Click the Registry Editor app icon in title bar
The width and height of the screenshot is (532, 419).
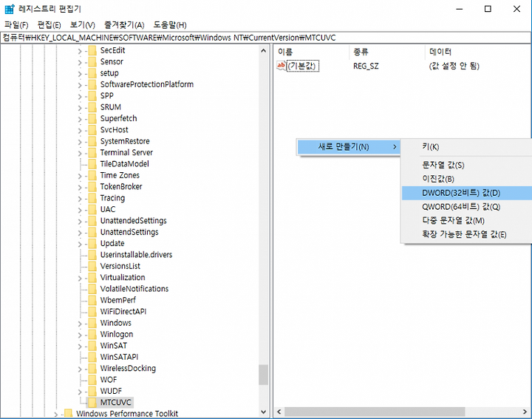pyautogui.click(x=10, y=9)
